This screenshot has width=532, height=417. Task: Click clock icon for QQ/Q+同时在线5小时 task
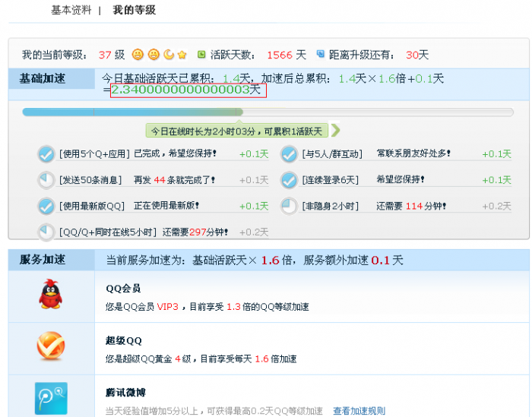coord(46,232)
